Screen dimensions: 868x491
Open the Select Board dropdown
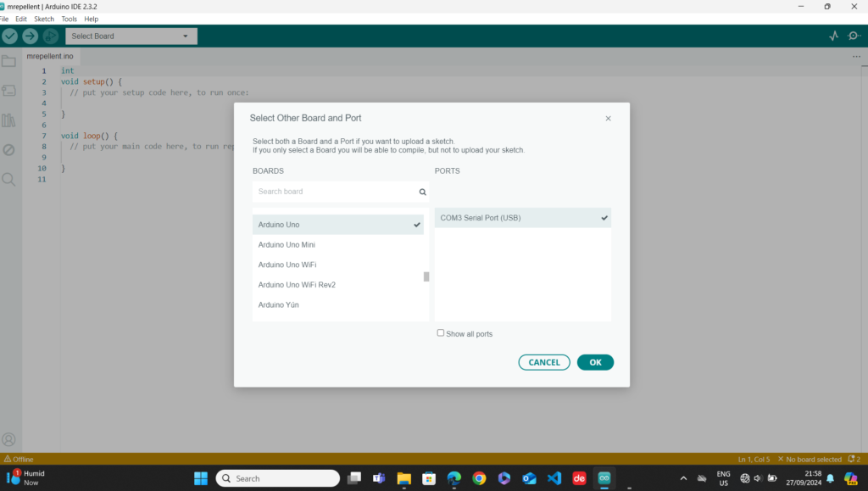pos(131,36)
